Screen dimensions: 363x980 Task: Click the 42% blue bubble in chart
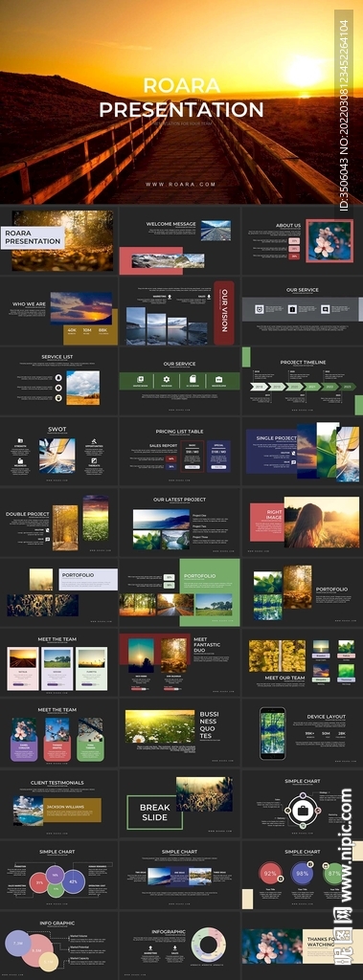73,881
